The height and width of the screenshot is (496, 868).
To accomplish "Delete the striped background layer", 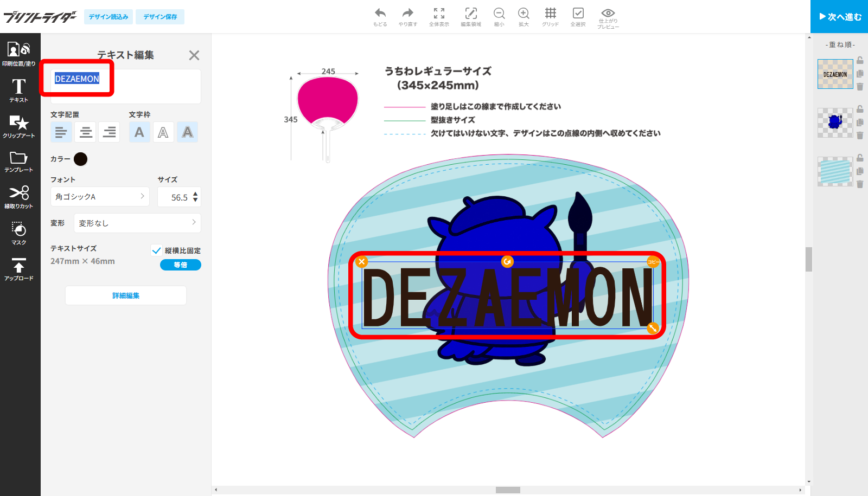I will 860,184.
